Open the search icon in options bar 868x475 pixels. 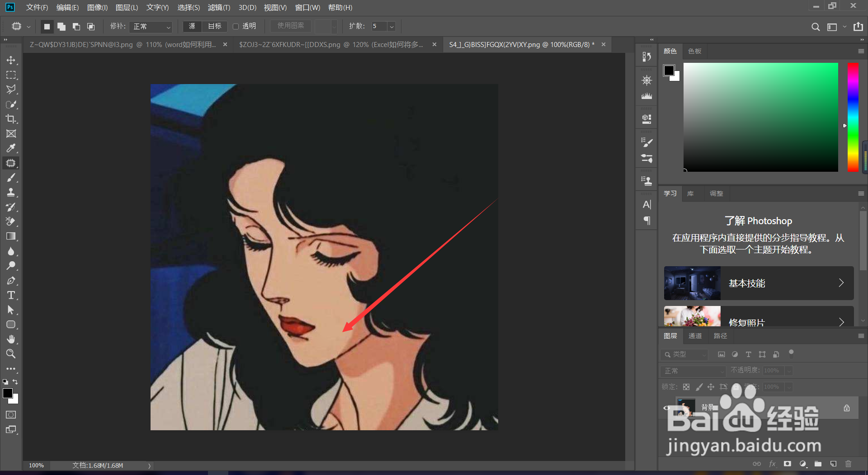click(816, 27)
